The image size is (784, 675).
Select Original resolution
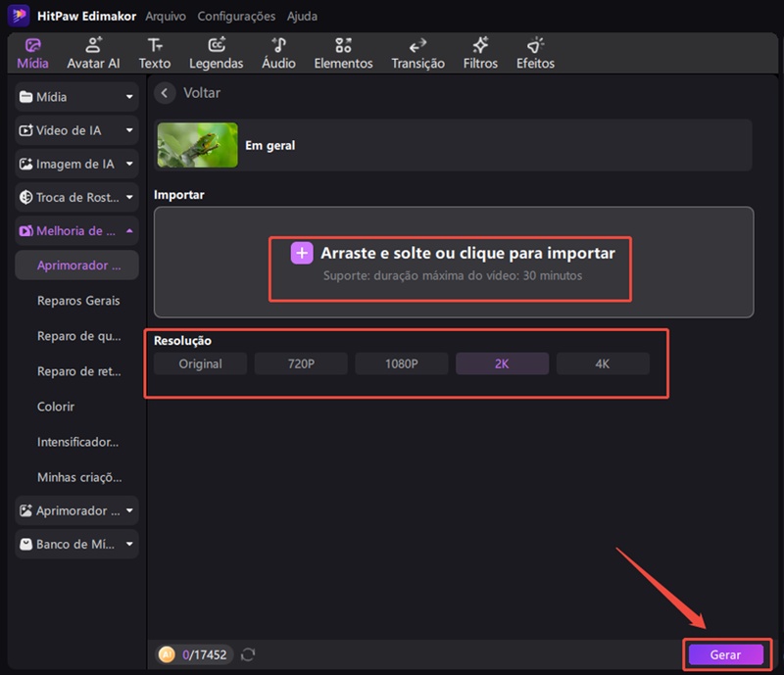click(200, 363)
